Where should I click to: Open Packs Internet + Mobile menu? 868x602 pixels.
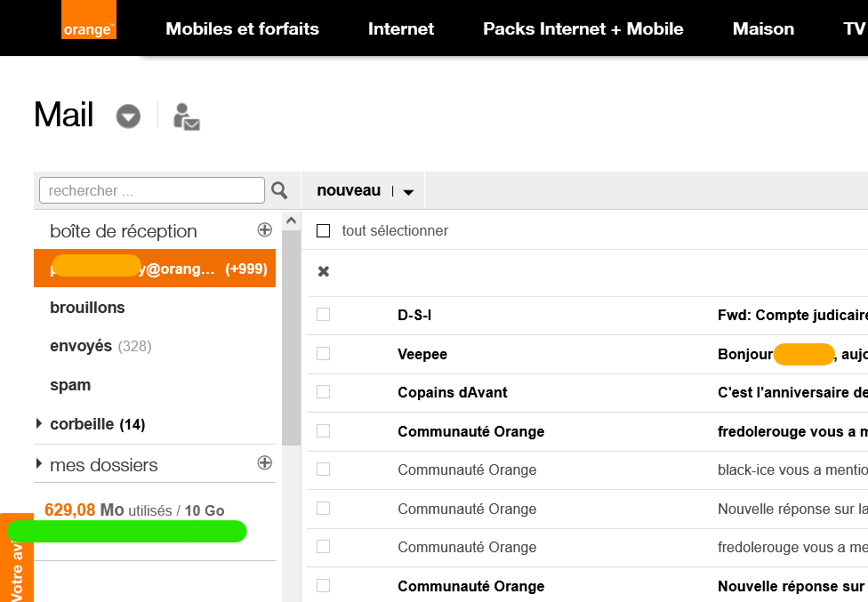[583, 28]
